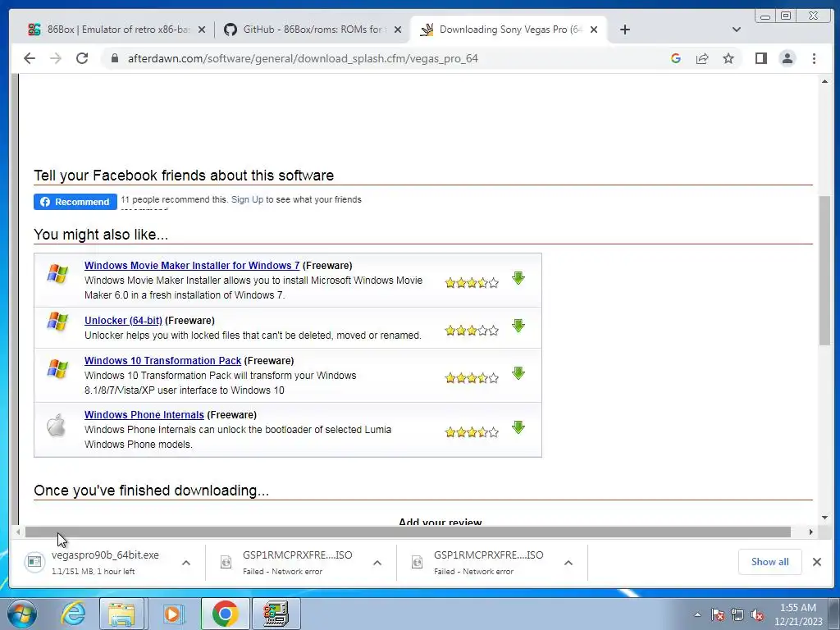Download Windows Movie Maker Installer green arrow
This screenshot has width=840, height=630.
coord(518,278)
